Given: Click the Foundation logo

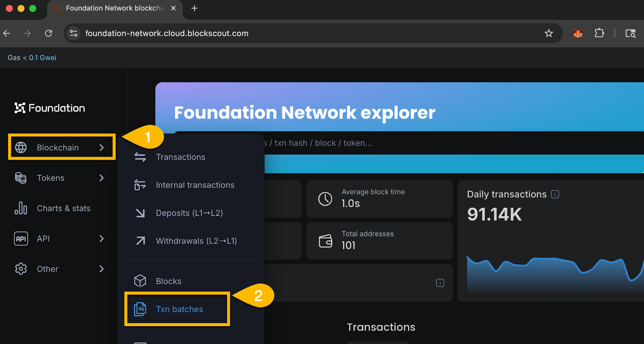Looking at the screenshot, I should [x=50, y=108].
